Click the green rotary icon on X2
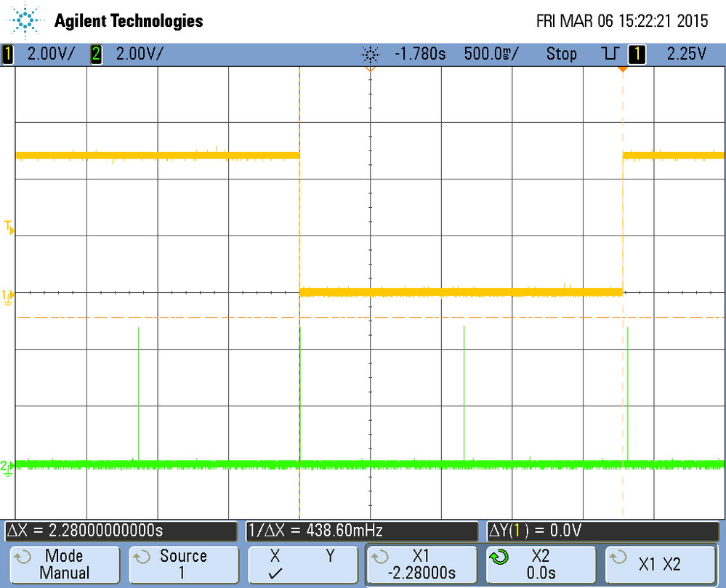The height and width of the screenshot is (588, 726). 499,557
